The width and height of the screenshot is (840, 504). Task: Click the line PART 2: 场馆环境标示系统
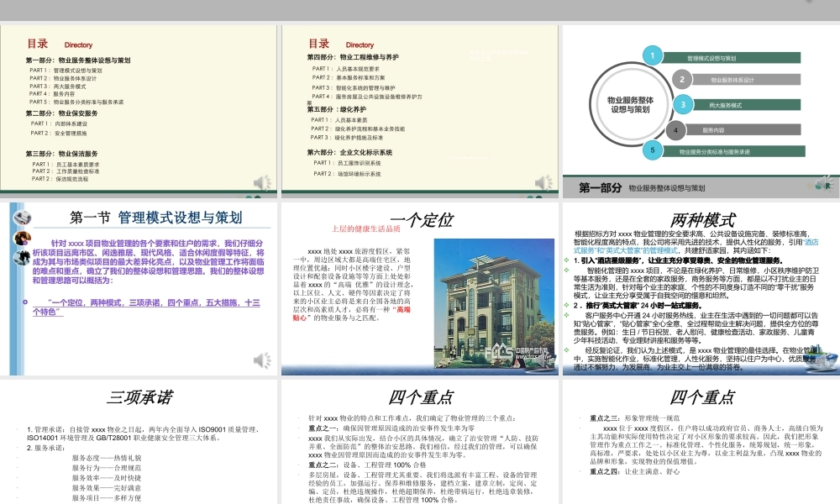coord(347,174)
